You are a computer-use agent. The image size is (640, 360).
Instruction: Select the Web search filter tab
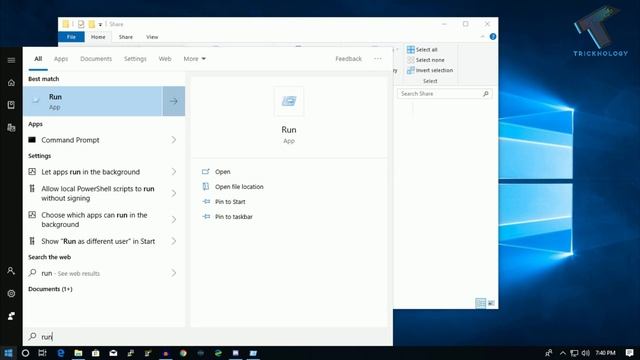165,59
